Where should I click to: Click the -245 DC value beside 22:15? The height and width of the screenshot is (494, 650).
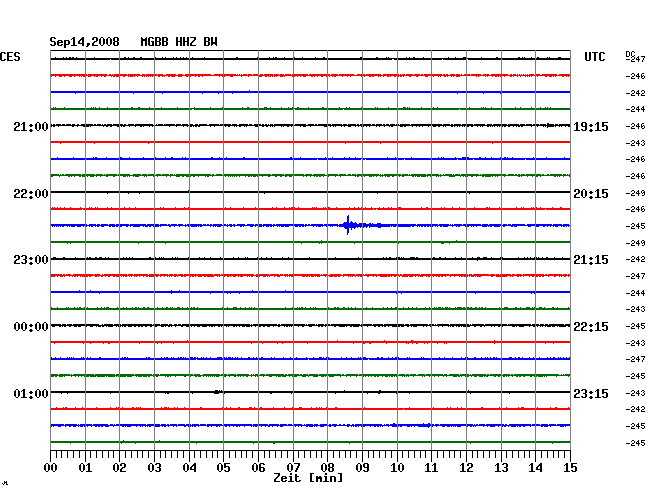pos(635,326)
